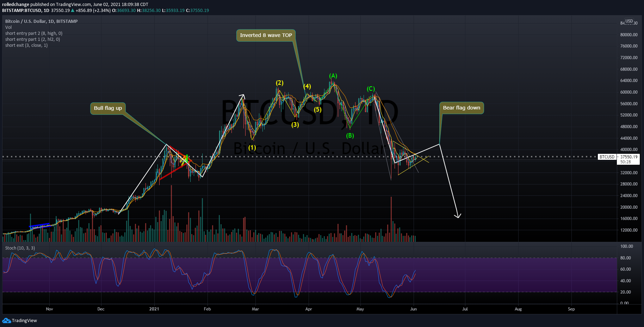Viewport: 644px width, 327px height.
Task: Click the Aug label on time axis
Action: point(518,309)
